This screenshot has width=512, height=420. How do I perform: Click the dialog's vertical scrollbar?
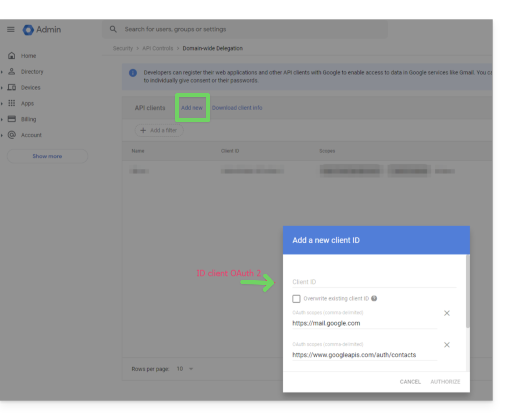[468, 291]
